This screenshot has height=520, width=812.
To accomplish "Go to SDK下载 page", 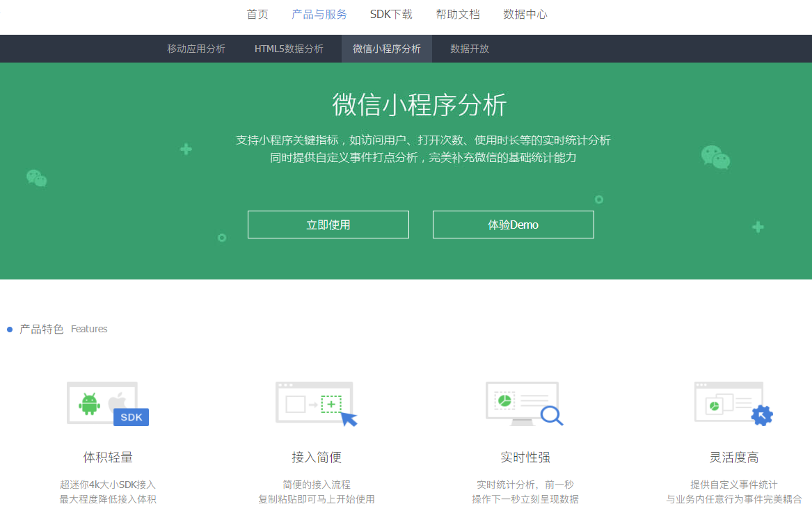I will [391, 15].
